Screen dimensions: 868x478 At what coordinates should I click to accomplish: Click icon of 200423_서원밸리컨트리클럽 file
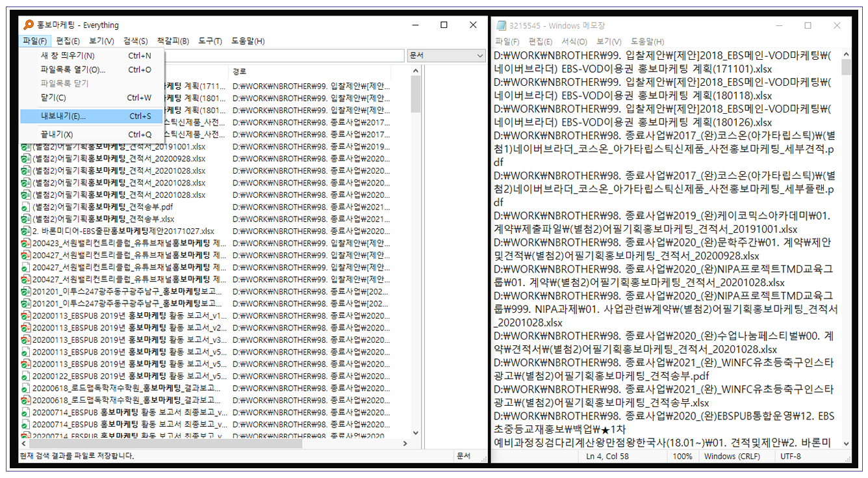26,243
